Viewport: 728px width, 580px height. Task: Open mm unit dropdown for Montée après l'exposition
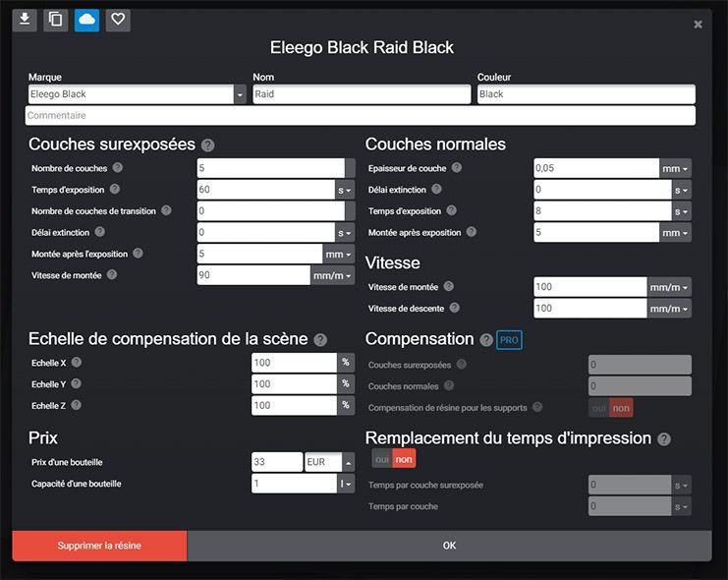[339, 254]
